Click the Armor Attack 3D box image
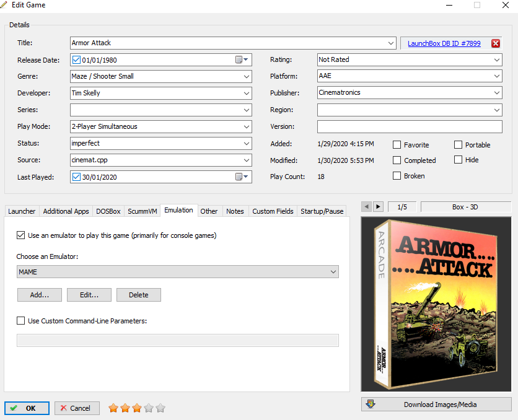The image size is (518, 420). click(x=436, y=304)
